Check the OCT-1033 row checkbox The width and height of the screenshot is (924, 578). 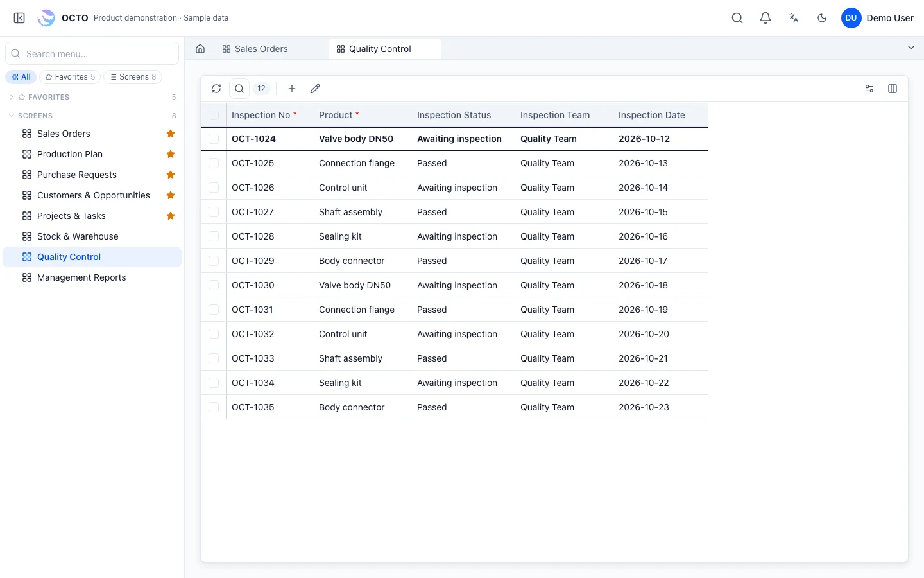214,358
